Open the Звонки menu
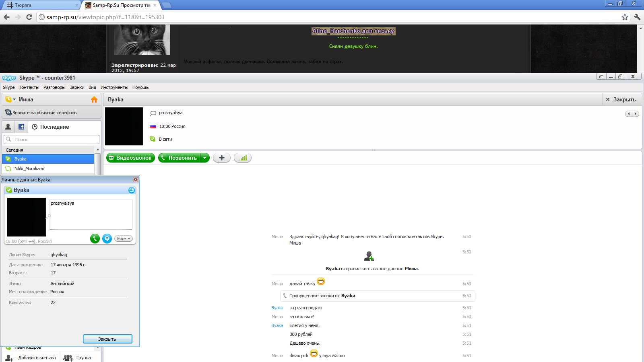 [x=77, y=87]
